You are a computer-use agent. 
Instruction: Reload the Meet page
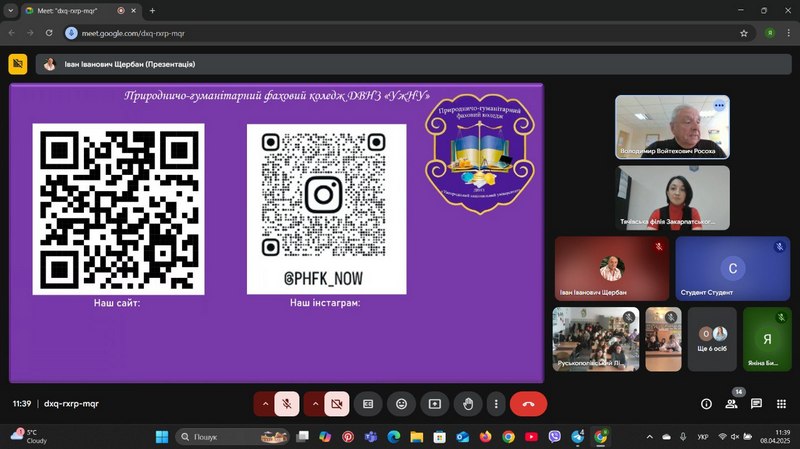(49, 33)
